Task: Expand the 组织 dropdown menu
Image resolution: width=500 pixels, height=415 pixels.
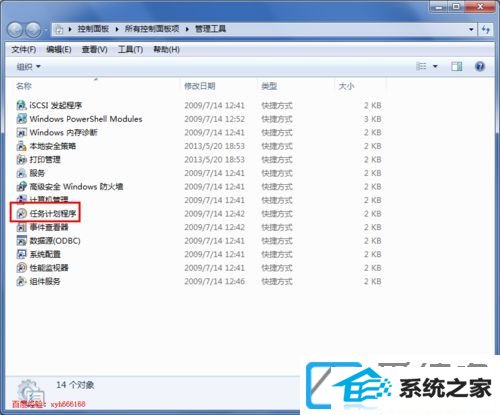Action: tap(28, 67)
